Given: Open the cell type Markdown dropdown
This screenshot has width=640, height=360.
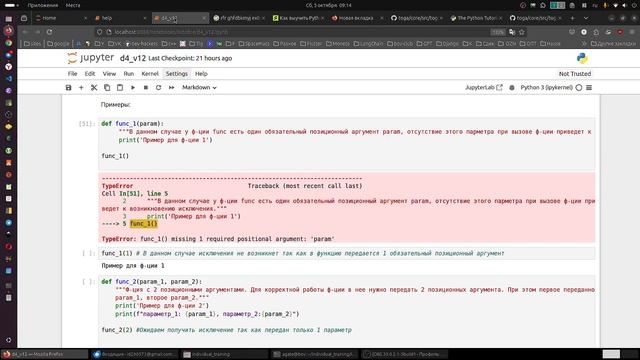Looking at the screenshot, I should [199, 87].
